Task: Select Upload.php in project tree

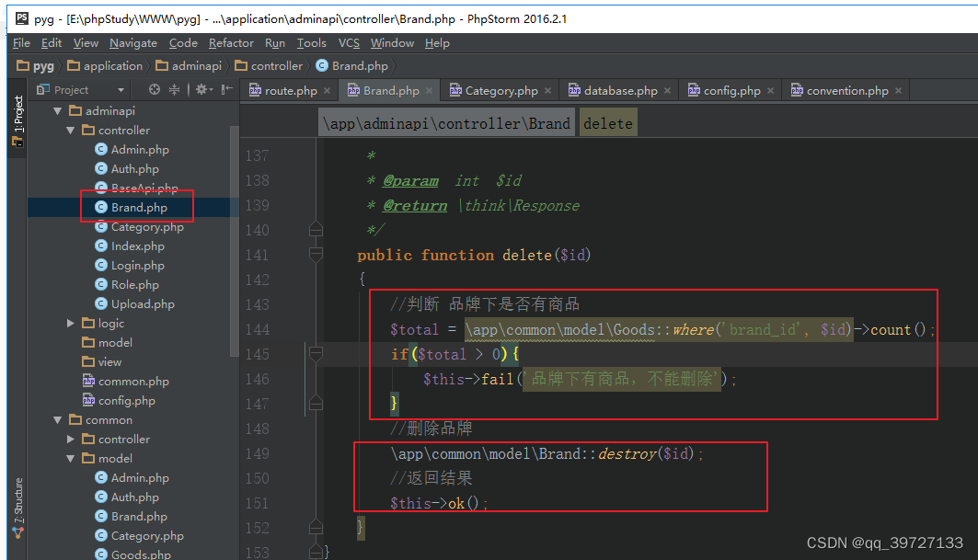Action: 134,304
